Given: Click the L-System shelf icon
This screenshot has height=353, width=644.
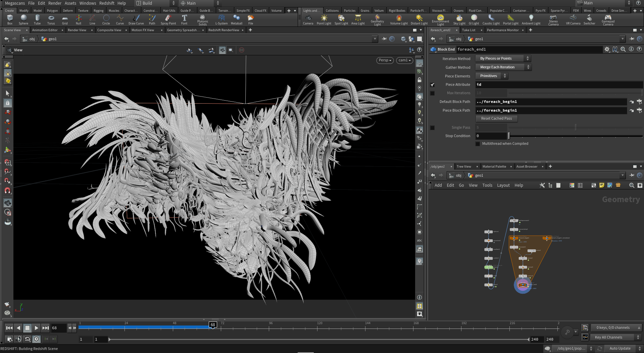Looking at the screenshot, I should [x=221, y=20].
